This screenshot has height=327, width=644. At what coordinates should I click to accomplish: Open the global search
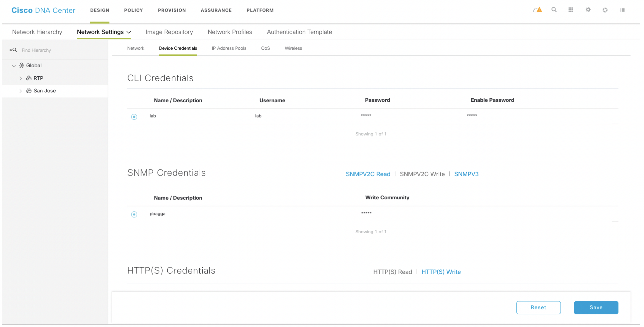click(554, 10)
